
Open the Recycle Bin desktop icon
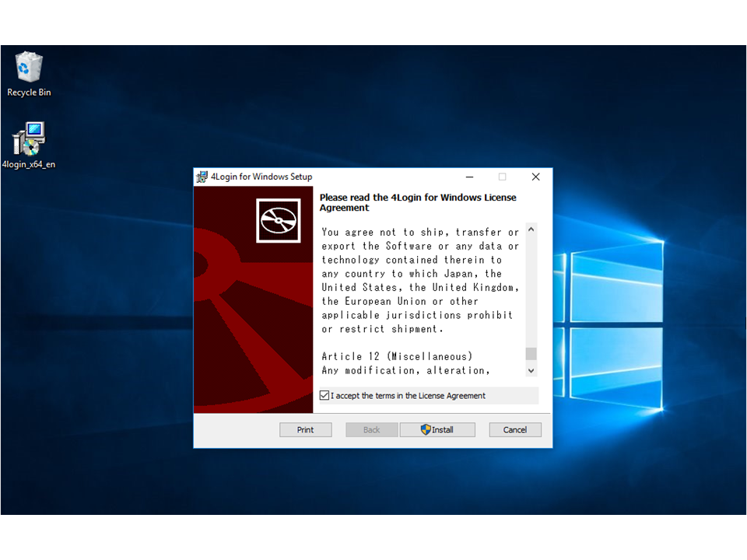point(29,75)
